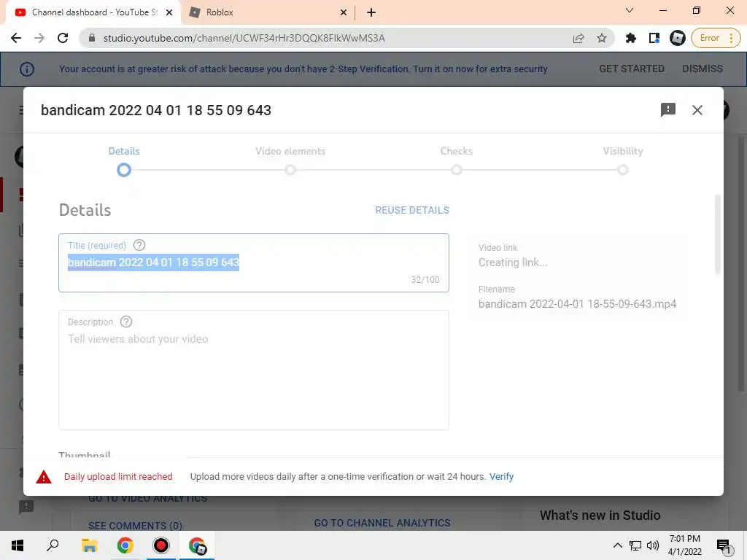This screenshot has height=560, width=747.
Task: Reload the page with refresh icon
Action: click(x=63, y=38)
